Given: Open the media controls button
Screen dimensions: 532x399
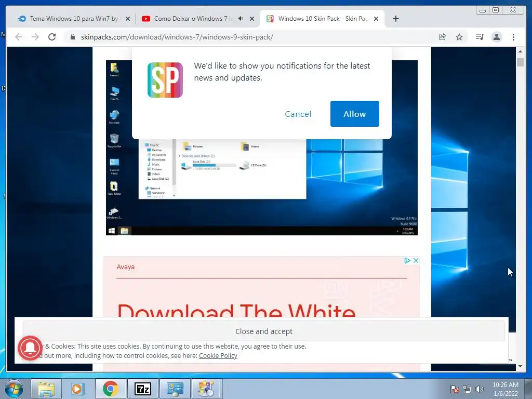Looking at the screenshot, I should [x=480, y=37].
